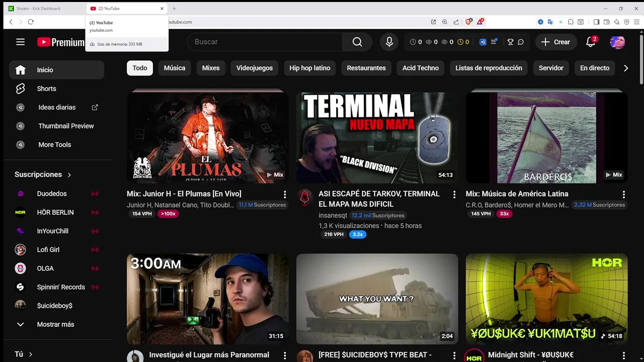
Task: Open options menu for Junior H mix
Action: click(x=285, y=195)
